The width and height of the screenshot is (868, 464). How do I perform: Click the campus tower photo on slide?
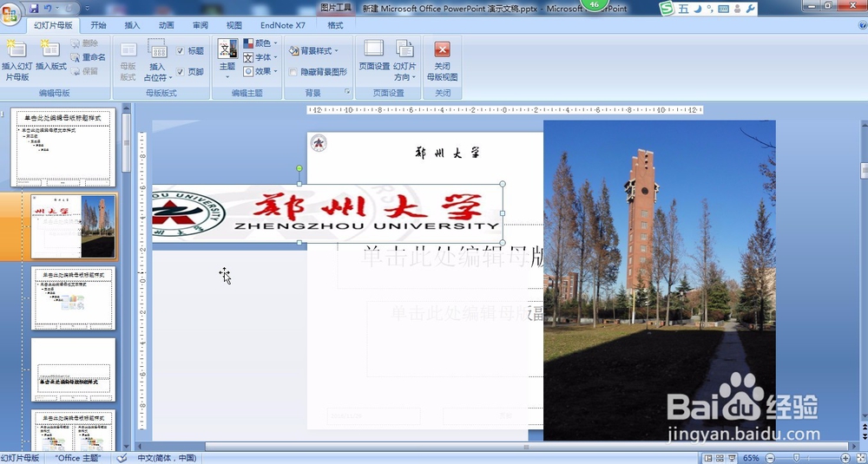tap(660, 280)
